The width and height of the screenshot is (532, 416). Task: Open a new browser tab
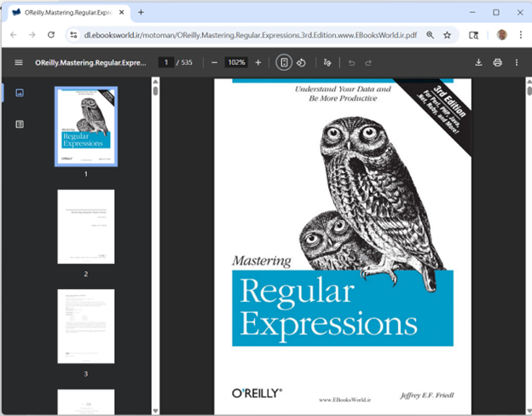141,13
